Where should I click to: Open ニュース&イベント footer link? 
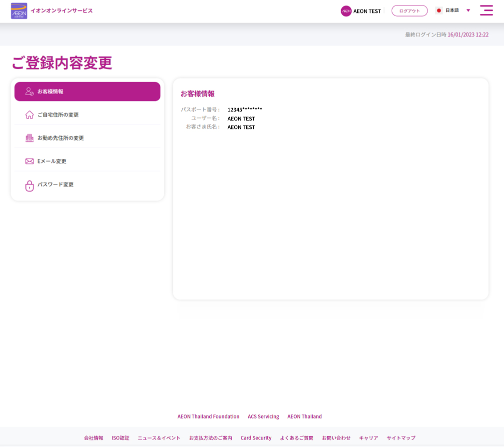(159, 438)
